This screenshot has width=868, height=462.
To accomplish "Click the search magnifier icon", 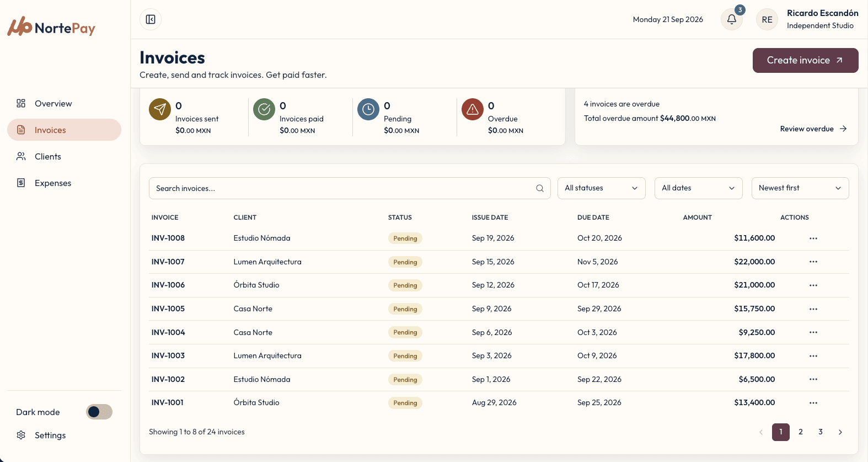I will (540, 188).
